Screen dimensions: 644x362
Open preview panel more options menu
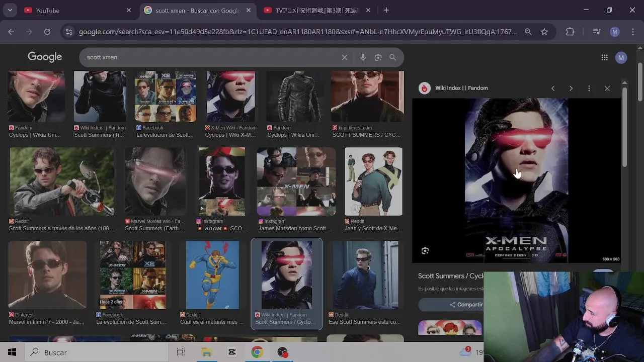point(589,88)
